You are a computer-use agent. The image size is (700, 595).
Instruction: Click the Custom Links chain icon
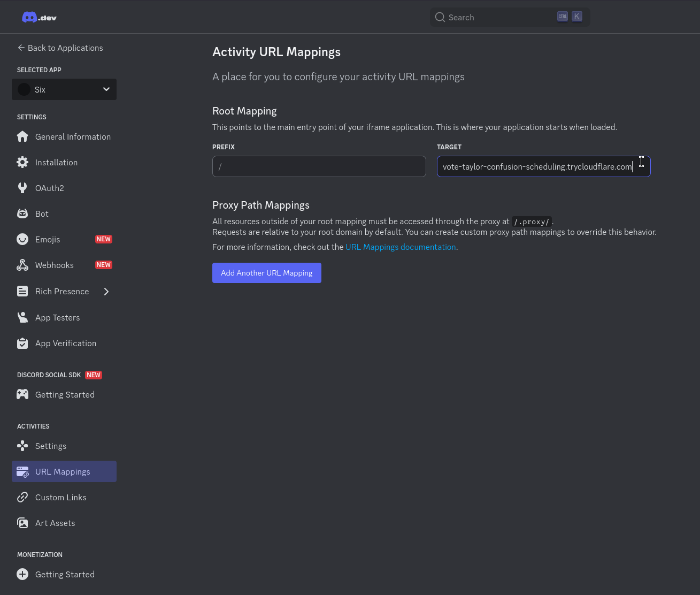(x=22, y=498)
